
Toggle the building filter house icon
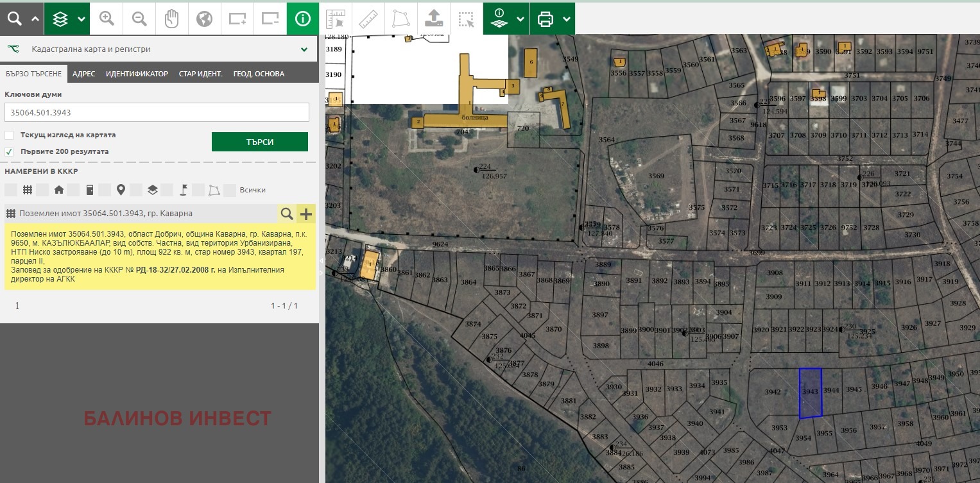(x=59, y=190)
